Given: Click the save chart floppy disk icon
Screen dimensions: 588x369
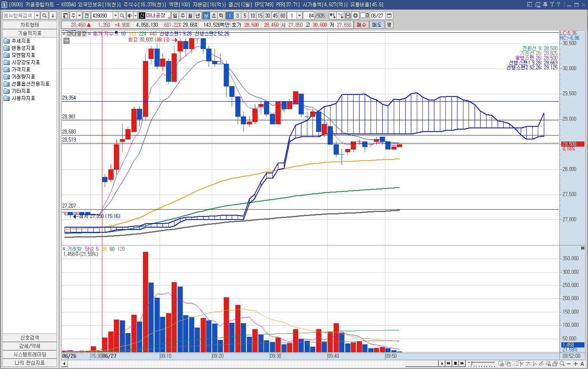Looking at the screenshot, I should pyautogui.click(x=348, y=16).
